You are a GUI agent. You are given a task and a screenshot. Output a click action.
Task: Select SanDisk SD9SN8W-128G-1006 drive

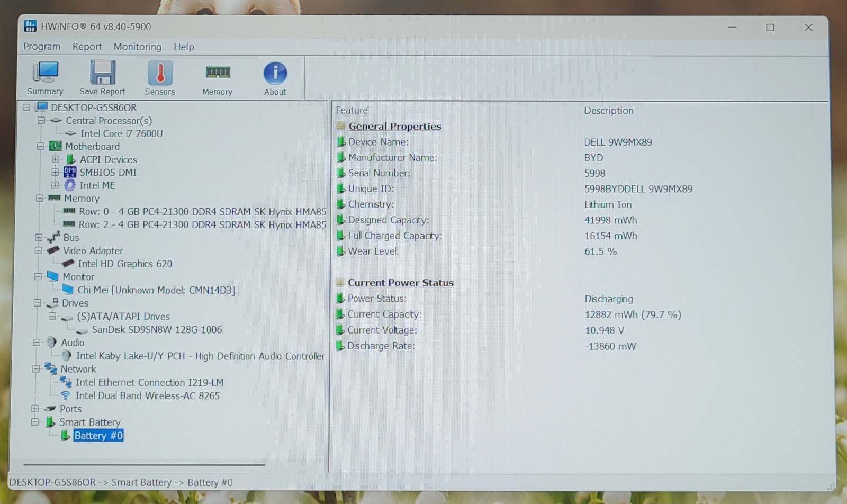point(157,329)
